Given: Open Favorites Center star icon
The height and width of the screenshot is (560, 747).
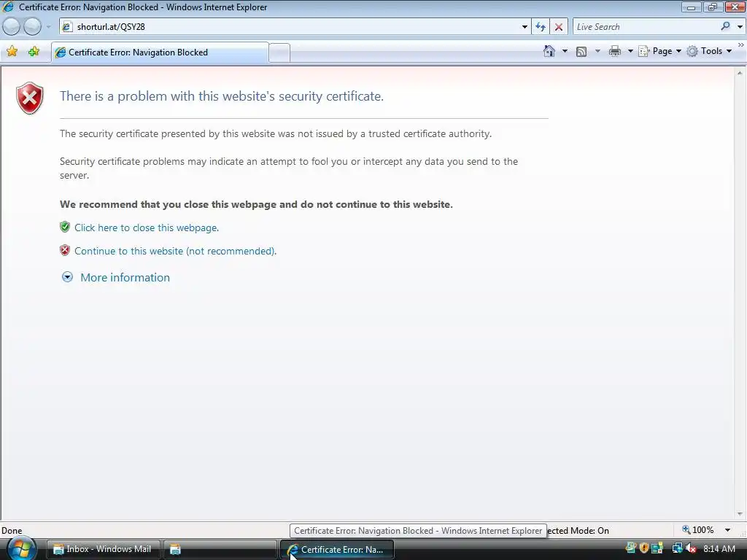Looking at the screenshot, I should tap(12, 52).
